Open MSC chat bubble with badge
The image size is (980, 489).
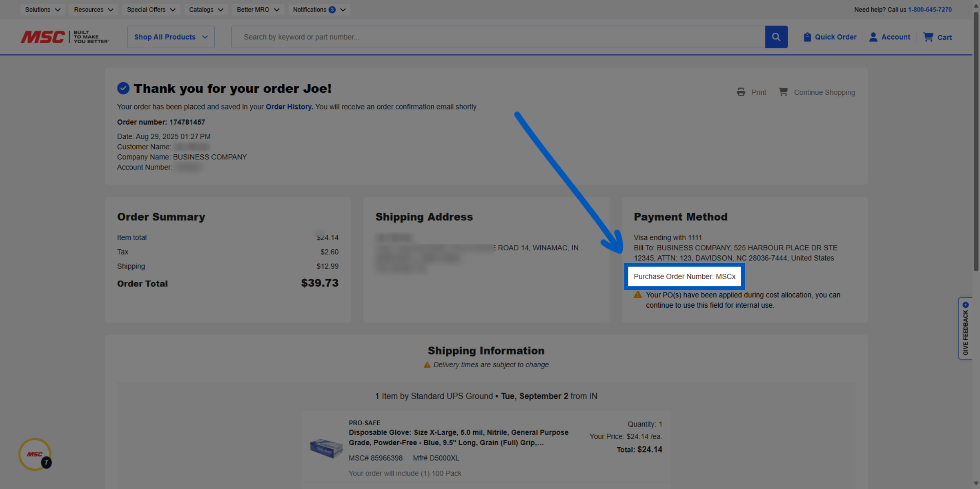[35, 454]
